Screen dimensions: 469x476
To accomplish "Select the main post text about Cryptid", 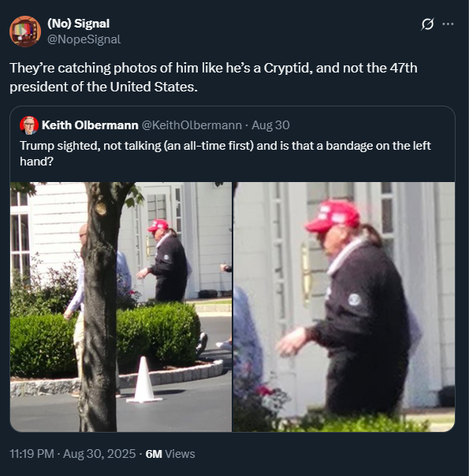I will (x=214, y=77).
